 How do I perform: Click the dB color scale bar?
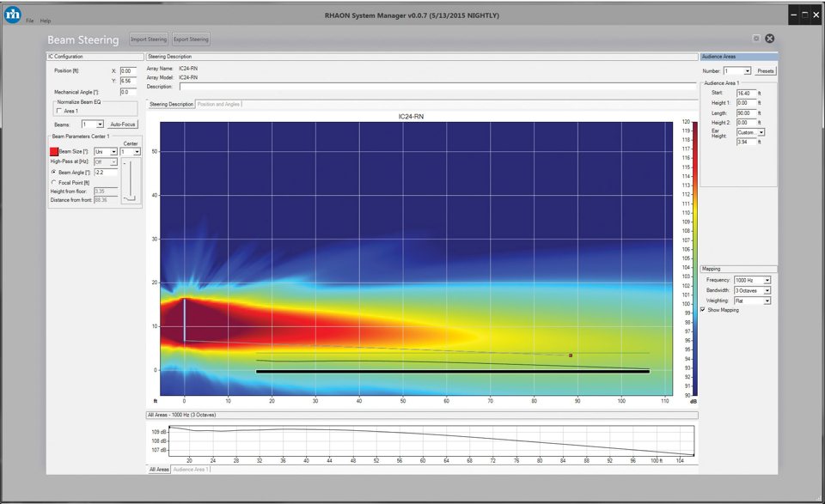point(695,258)
